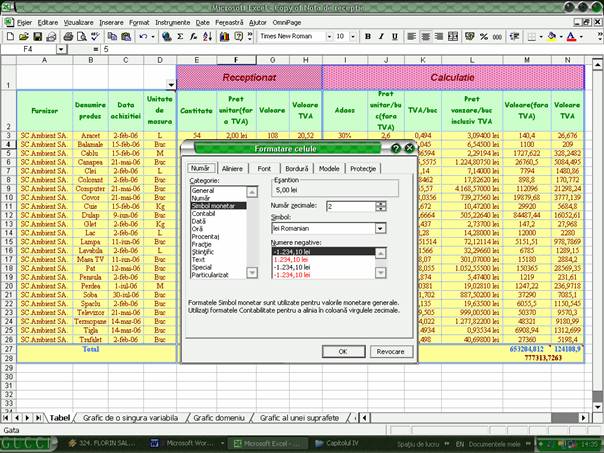
Task: Open the Editare menu
Action: pos(48,22)
